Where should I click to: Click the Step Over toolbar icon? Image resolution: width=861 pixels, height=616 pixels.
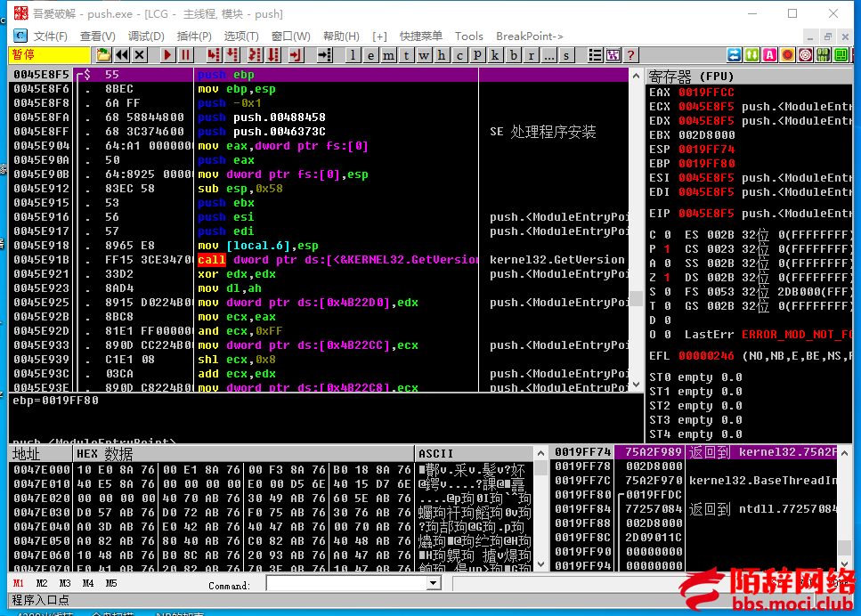tap(232, 55)
